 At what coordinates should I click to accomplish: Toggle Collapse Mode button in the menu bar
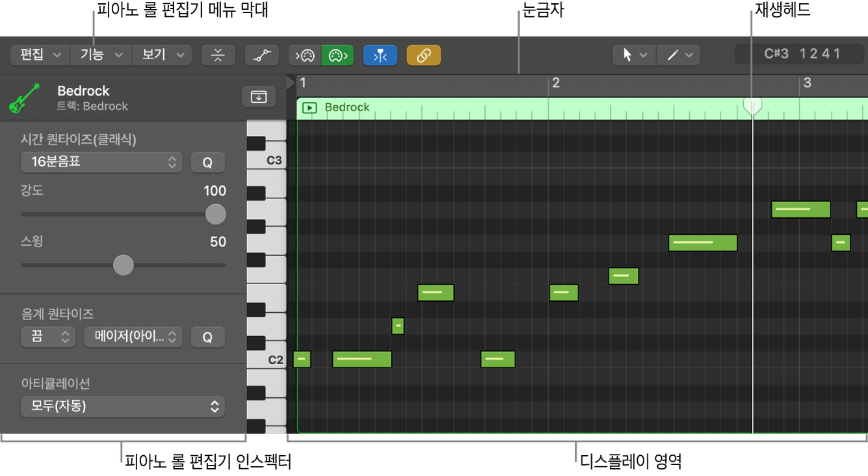pyautogui.click(x=218, y=55)
